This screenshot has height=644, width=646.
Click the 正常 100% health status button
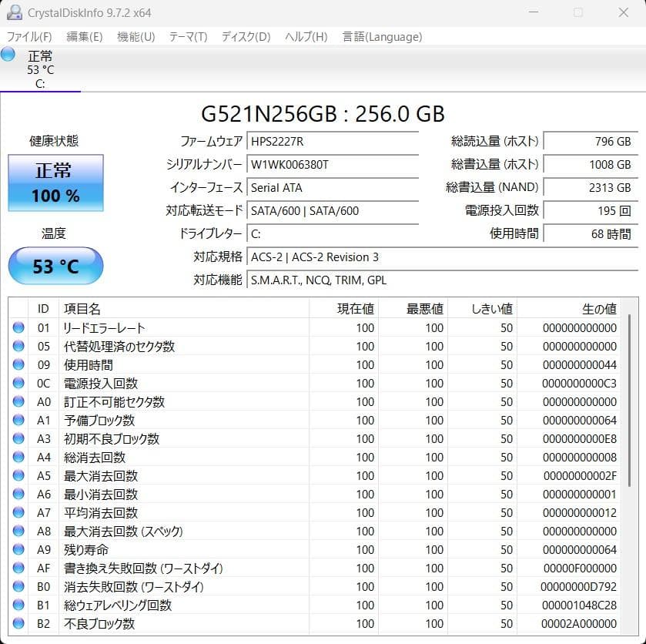[x=55, y=183]
